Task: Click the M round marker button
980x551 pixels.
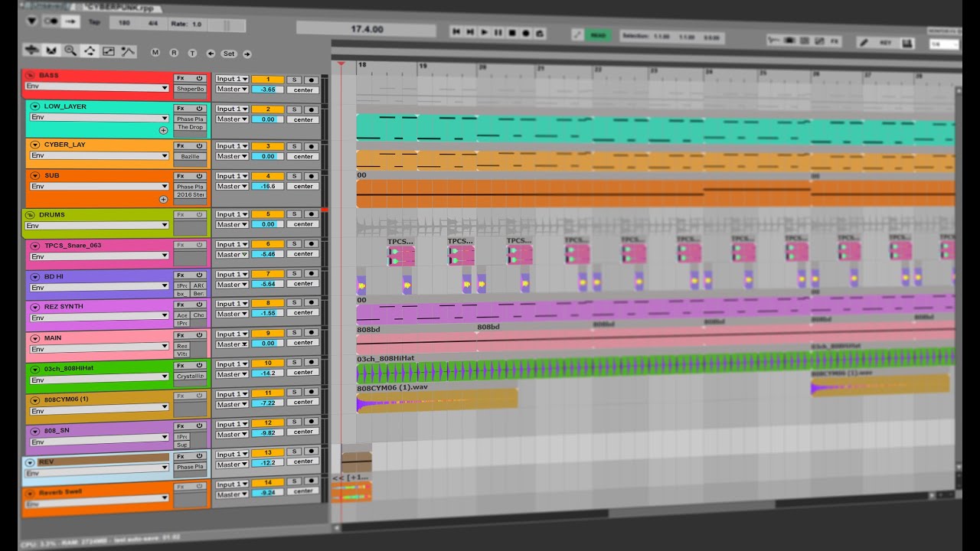Action: [x=155, y=53]
